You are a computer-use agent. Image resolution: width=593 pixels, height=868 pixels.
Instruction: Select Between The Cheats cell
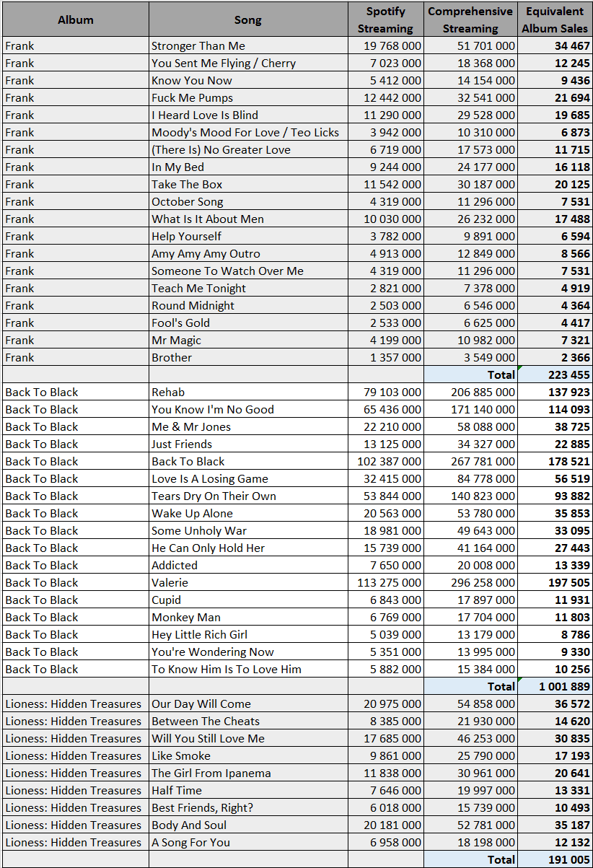tap(248, 721)
